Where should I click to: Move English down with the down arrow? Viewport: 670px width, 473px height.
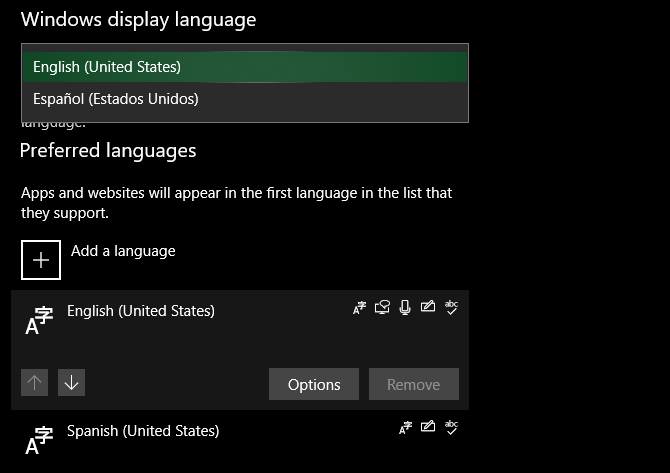(x=71, y=383)
